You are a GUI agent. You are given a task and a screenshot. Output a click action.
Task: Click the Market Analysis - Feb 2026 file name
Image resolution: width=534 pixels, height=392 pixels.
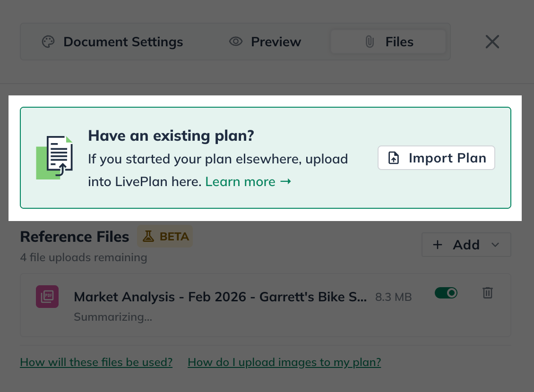point(220,297)
